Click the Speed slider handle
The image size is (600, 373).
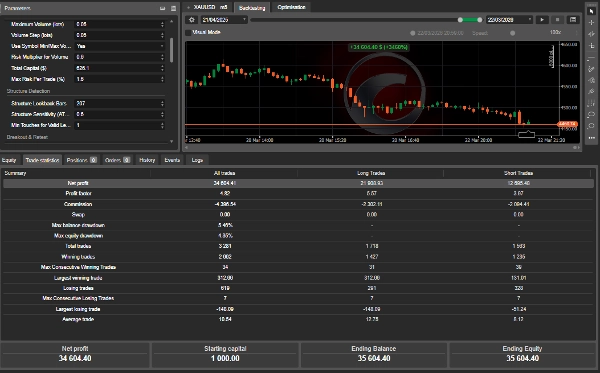[512, 33]
